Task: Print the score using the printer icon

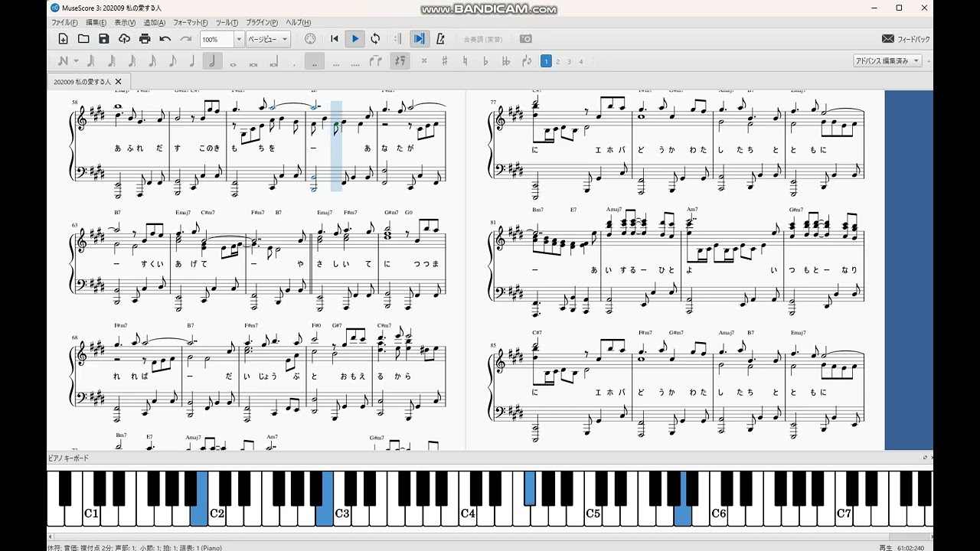Action: click(x=145, y=39)
